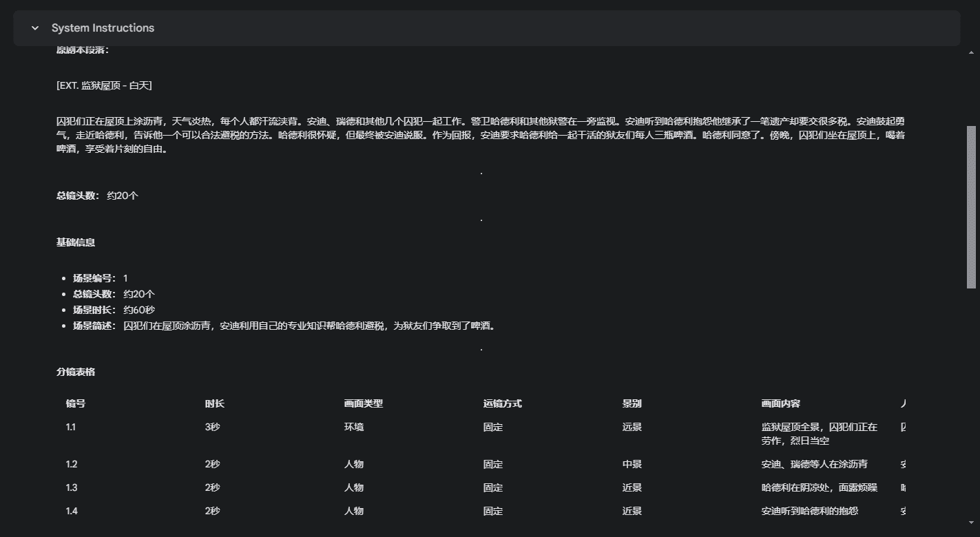The width and height of the screenshot is (980, 537).
Task: Click the '近景' cell in row 1.3
Action: 632,487
